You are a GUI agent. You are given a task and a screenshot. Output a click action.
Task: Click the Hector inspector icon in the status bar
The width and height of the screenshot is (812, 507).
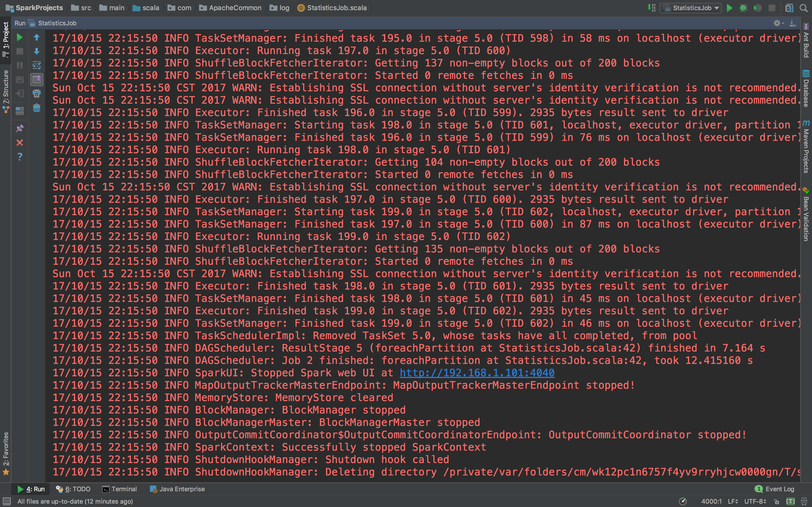804,501
